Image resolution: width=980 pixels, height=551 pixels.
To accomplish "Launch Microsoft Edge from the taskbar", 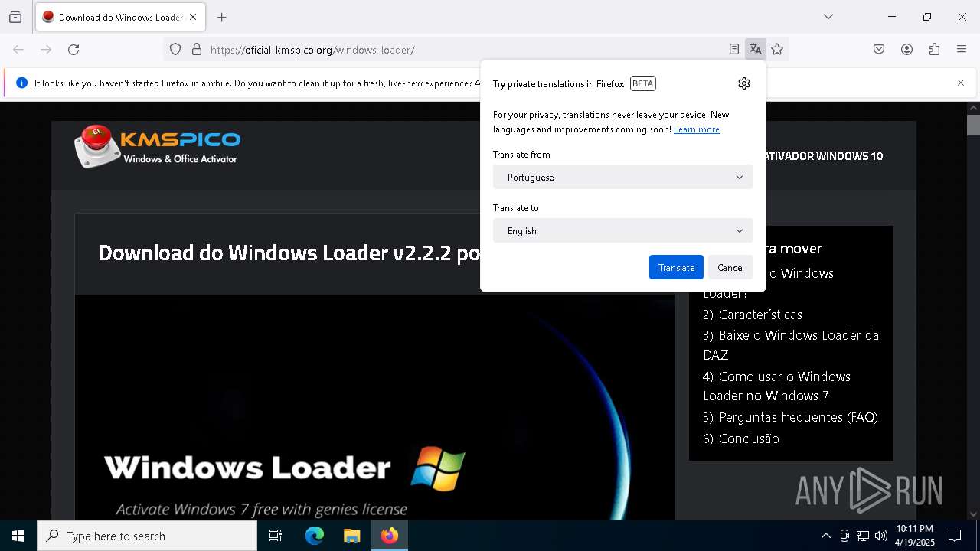I will tap(315, 536).
